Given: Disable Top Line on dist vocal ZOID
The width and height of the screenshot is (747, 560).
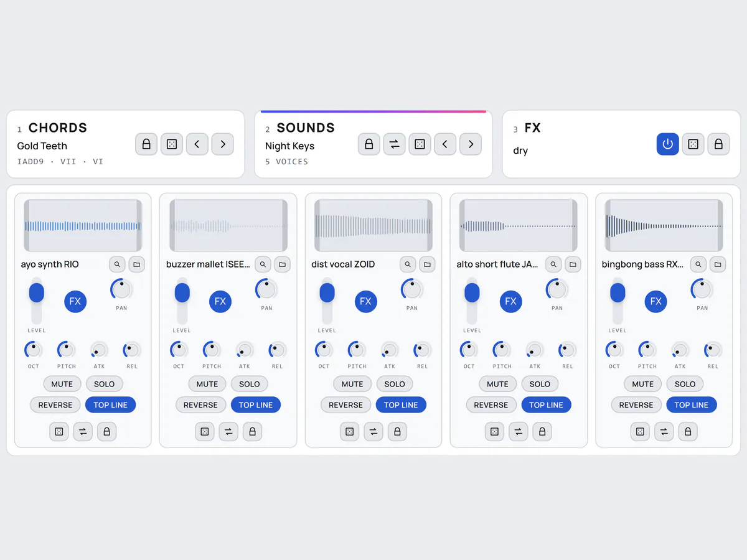Looking at the screenshot, I should pyautogui.click(x=401, y=405).
